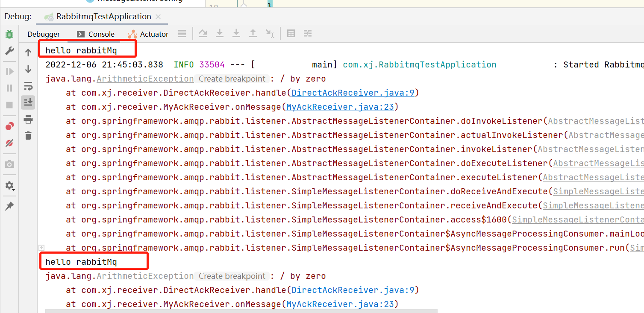This screenshot has height=313, width=644.
Task: Print console output using printer icon
Action: click(28, 119)
